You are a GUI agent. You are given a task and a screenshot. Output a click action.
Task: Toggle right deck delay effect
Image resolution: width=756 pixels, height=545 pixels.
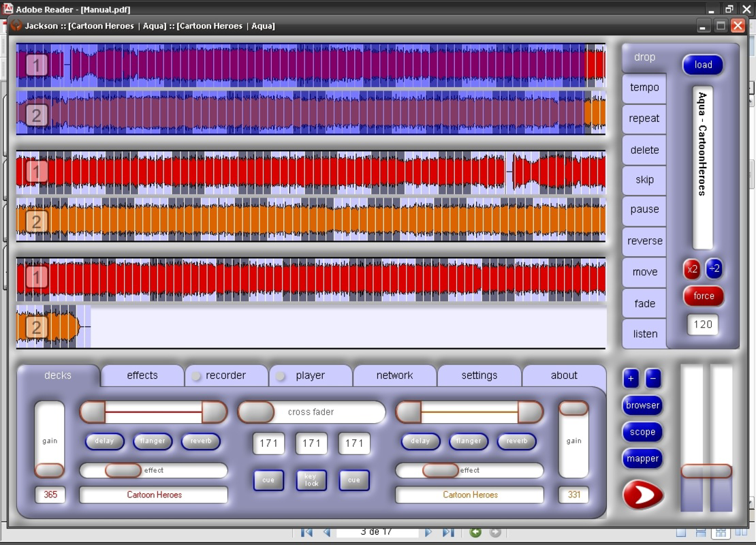click(x=420, y=441)
